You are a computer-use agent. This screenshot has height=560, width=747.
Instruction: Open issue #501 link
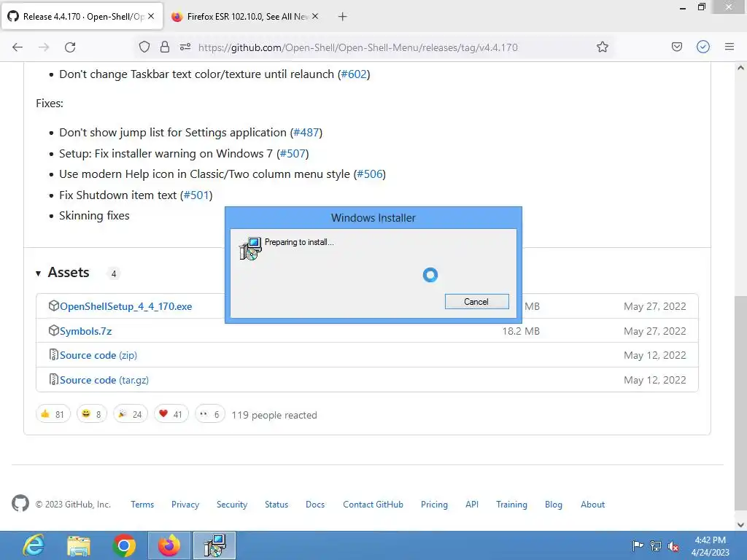tap(196, 195)
